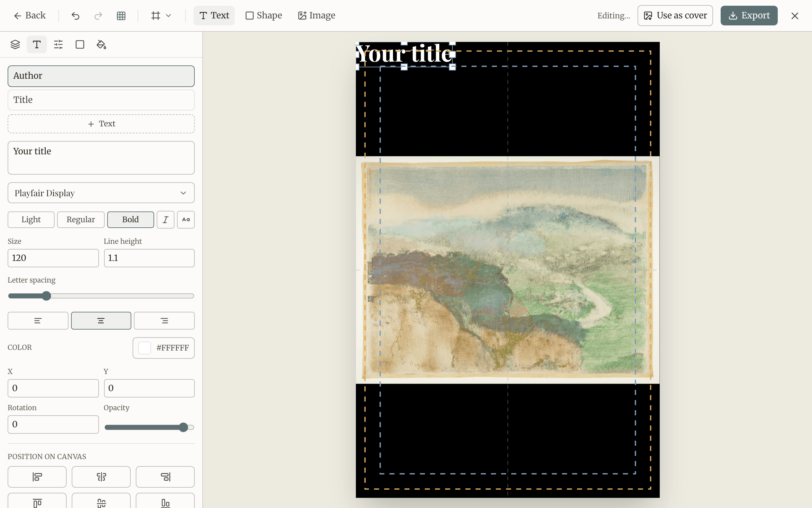
Task: Open the guides frame dropdown
Action: (161, 16)
